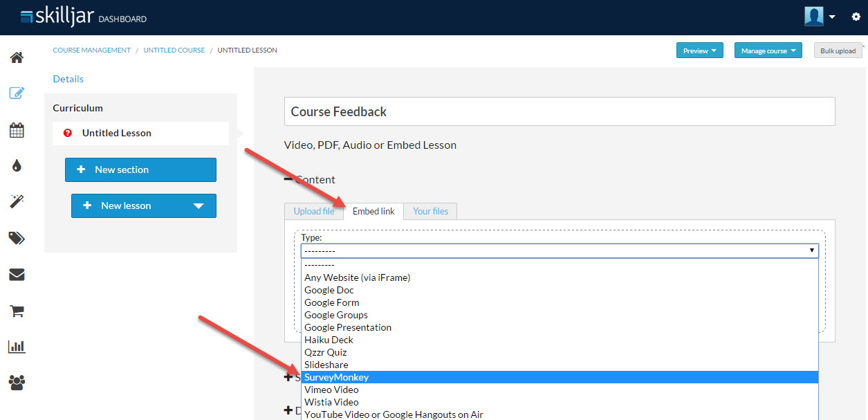Select Vimeo Video option
The image size is (868, 420).
[560, 390]
